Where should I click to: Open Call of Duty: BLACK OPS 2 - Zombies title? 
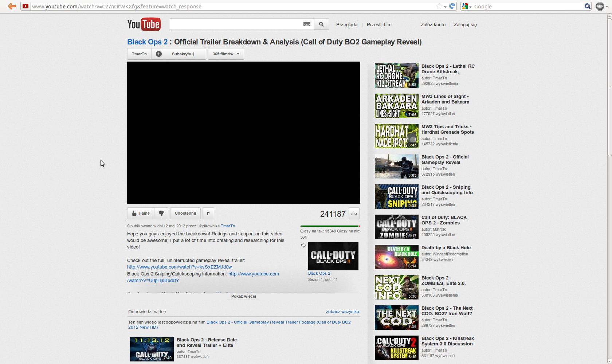[x=444, y=220]
